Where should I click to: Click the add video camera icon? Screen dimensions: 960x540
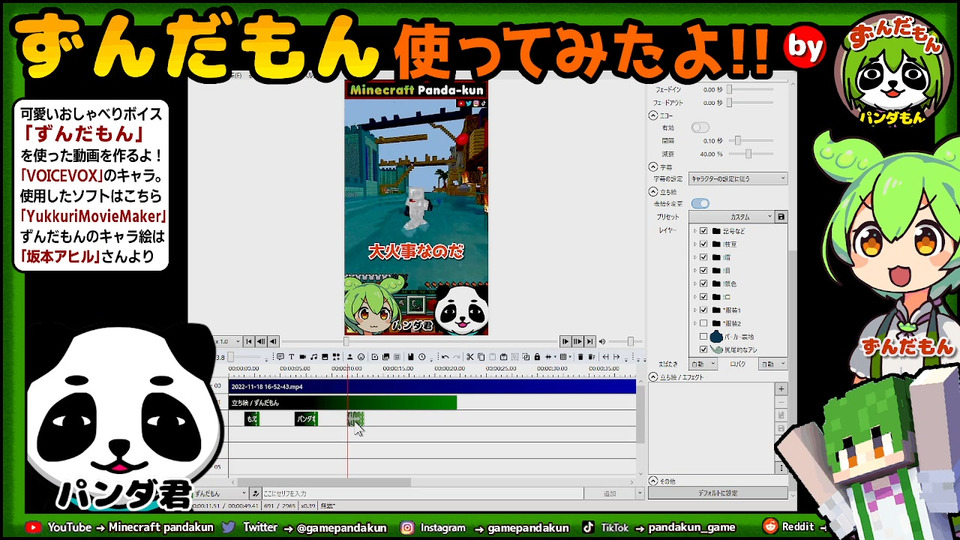pos(302,356)
